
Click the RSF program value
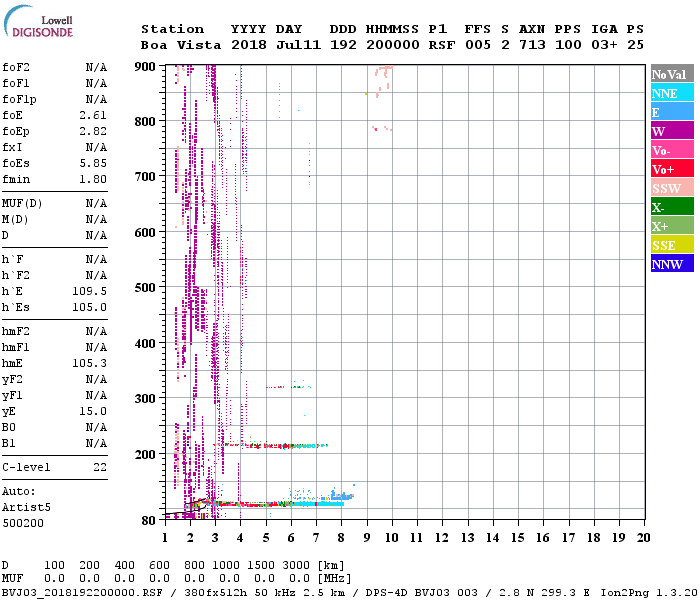pos(442,45)
